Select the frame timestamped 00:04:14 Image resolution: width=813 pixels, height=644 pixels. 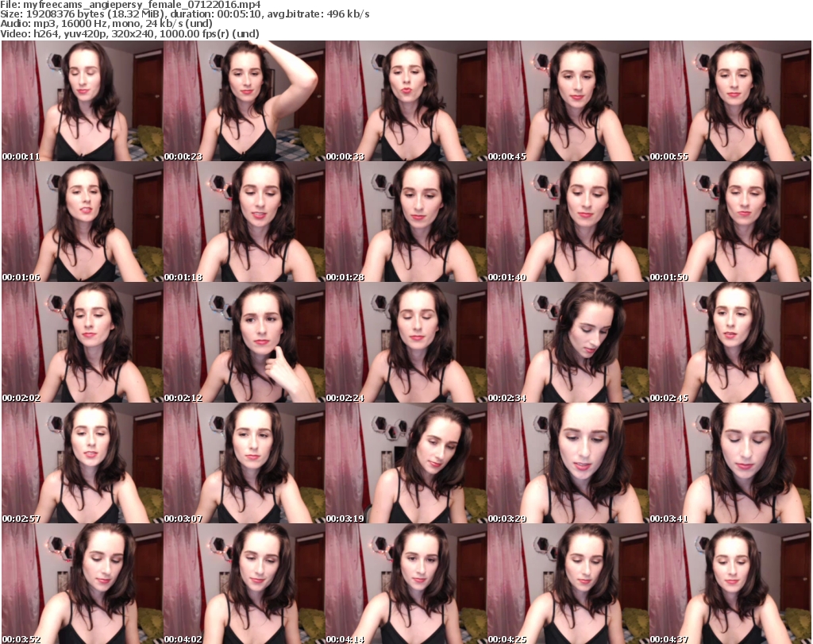(x=406, y=584)
